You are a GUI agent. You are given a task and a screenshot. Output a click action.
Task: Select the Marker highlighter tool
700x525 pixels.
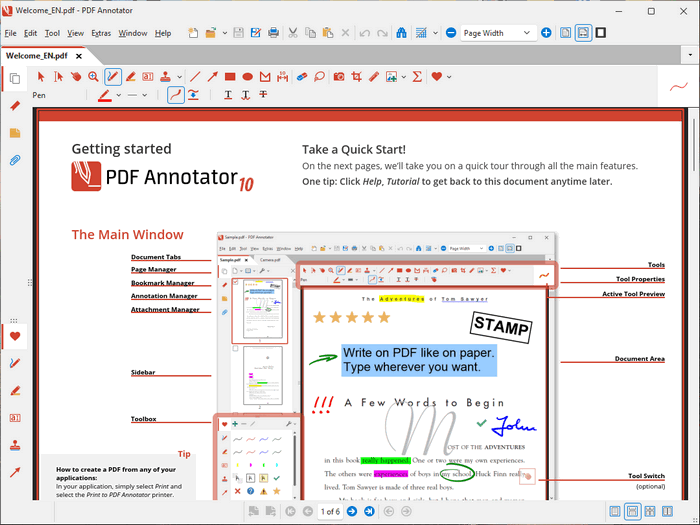pyautogui.click(x=130, y=77)
